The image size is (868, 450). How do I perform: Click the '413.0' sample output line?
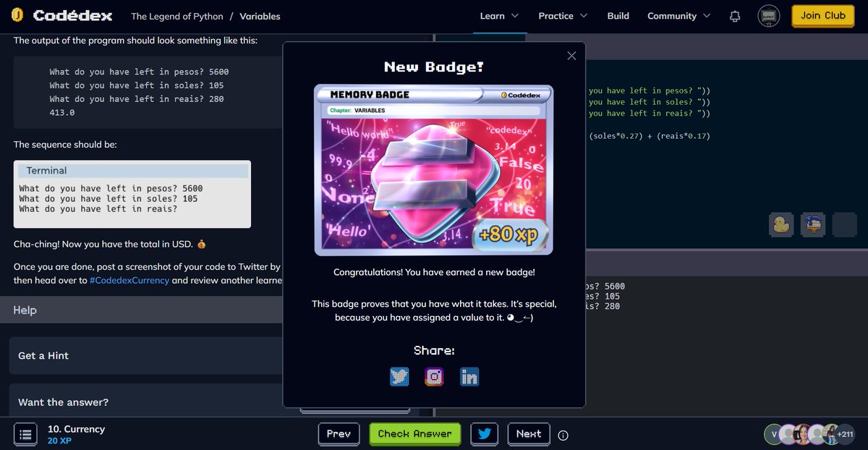(x=61, y=113)
